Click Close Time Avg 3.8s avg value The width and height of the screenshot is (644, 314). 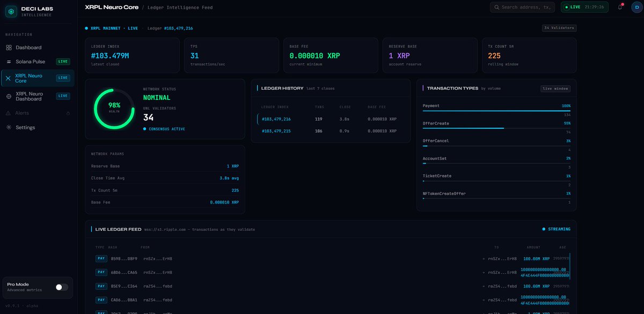(229, 178)
